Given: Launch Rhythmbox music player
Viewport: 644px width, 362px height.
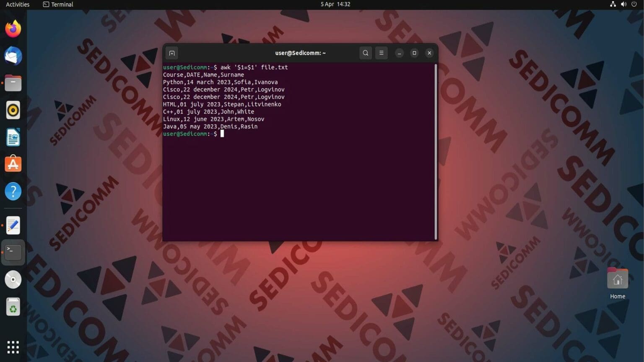Looking at the screenshot, I should pyautogui.click(x=13, y=110).
